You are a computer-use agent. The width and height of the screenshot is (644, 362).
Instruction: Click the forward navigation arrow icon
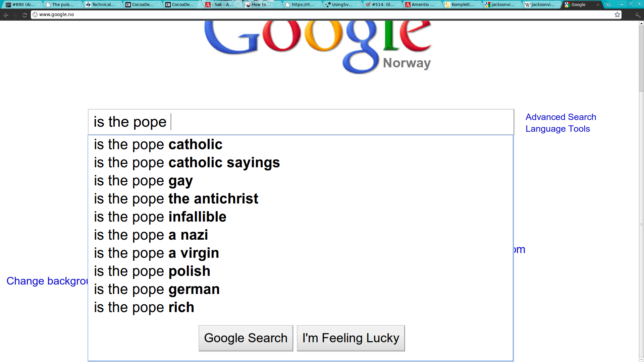pos(15,15)
